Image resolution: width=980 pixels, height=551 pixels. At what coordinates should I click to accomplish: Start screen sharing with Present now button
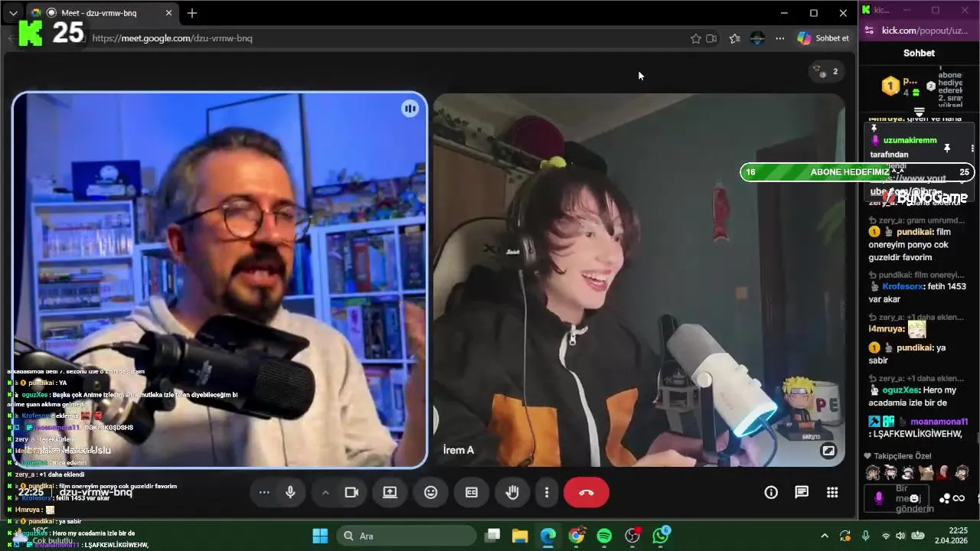390,493
